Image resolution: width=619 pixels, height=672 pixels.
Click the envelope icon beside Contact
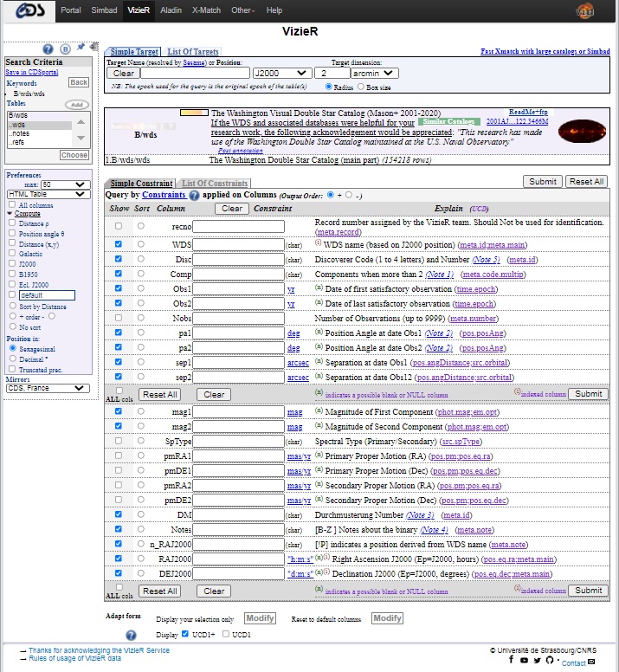[x=591, y=662]
